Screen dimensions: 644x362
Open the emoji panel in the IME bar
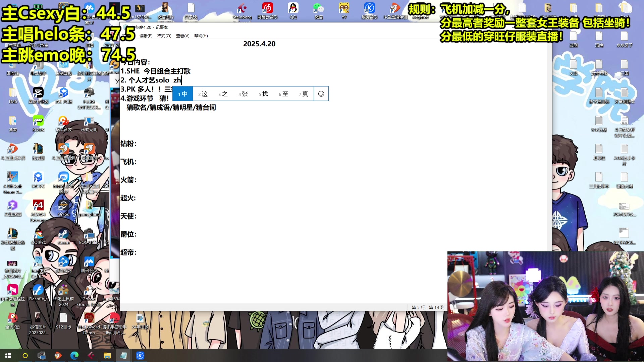point(321,94)
